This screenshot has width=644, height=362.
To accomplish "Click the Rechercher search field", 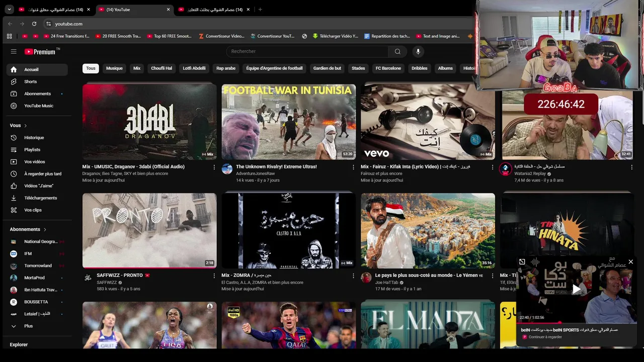I will [307, 51].
